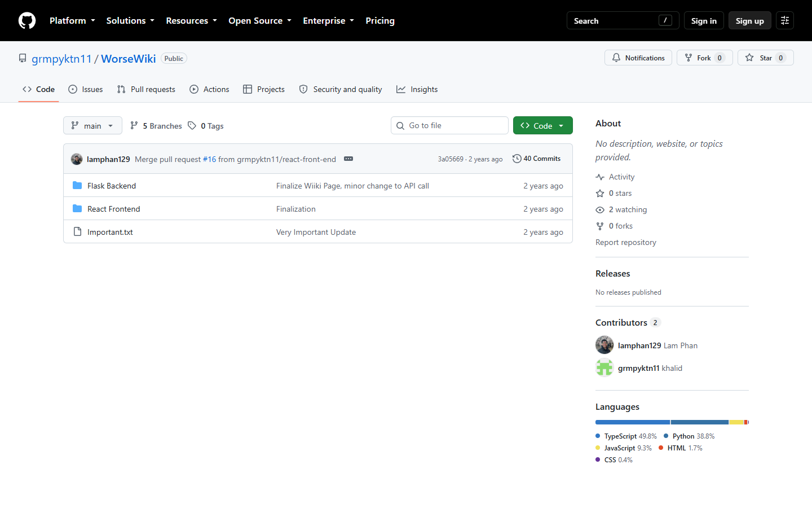Expand the Open Source dropdown
Image resolution: width=812 pixels, height=508 pixels.
click(260, 21)
